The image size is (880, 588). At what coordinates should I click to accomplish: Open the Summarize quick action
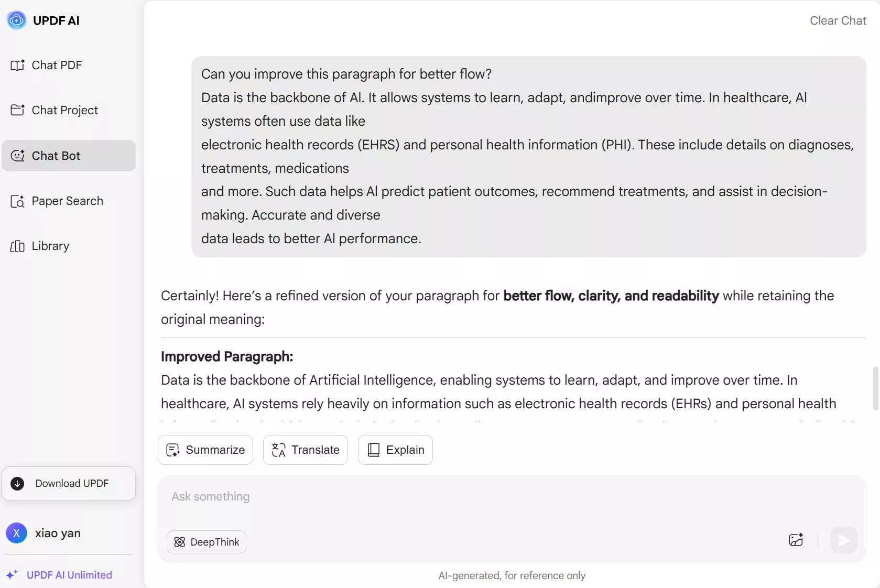tap(205, 450)
